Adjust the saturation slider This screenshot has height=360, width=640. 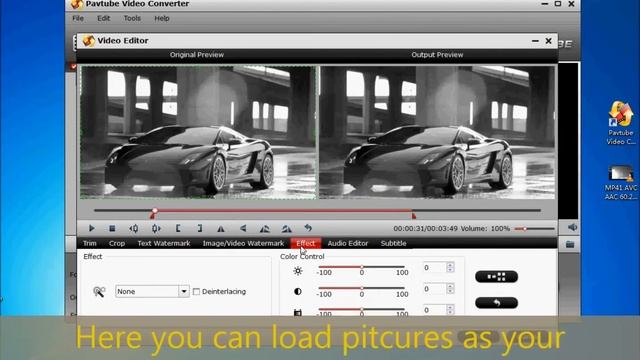tap(362, 309)
